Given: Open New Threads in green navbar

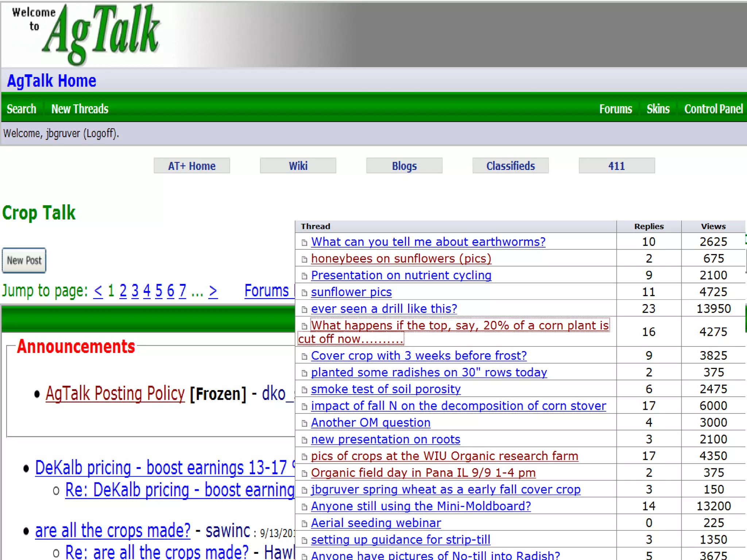Looking at the screenshot, I should (x=80, y=109).
